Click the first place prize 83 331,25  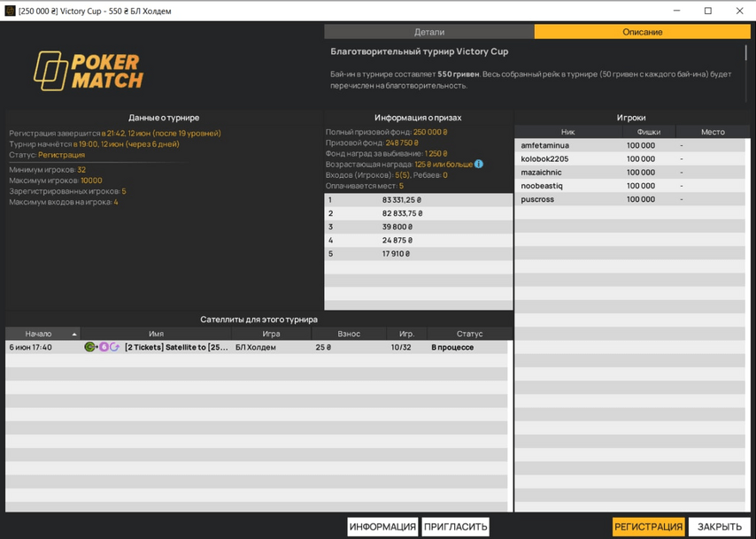(x=402, y=200)
